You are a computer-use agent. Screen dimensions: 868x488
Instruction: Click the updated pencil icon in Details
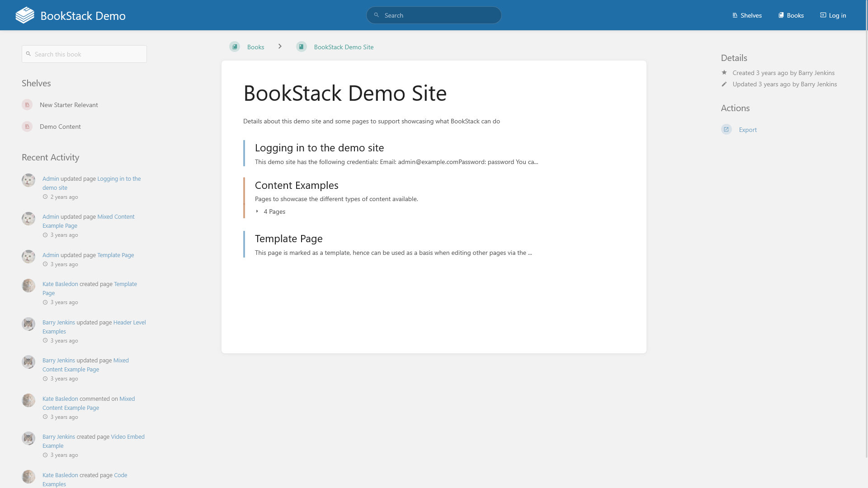click(724, 84)
